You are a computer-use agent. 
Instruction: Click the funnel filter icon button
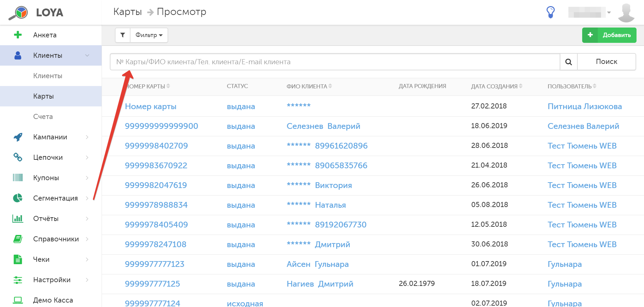[123, 35]
